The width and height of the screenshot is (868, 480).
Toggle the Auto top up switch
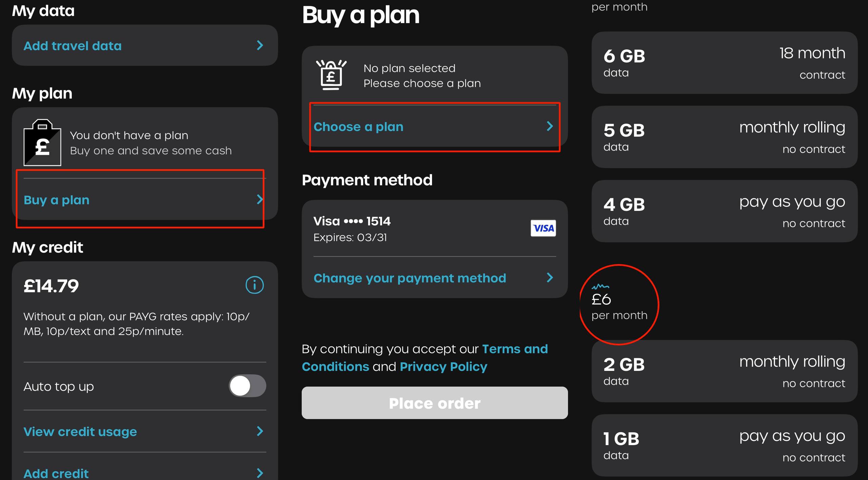coord(248,386)
